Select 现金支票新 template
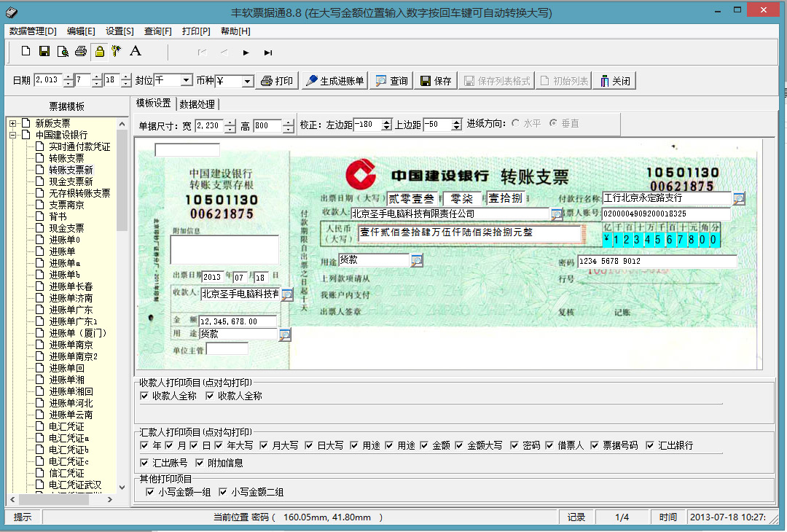 point(71,181)
